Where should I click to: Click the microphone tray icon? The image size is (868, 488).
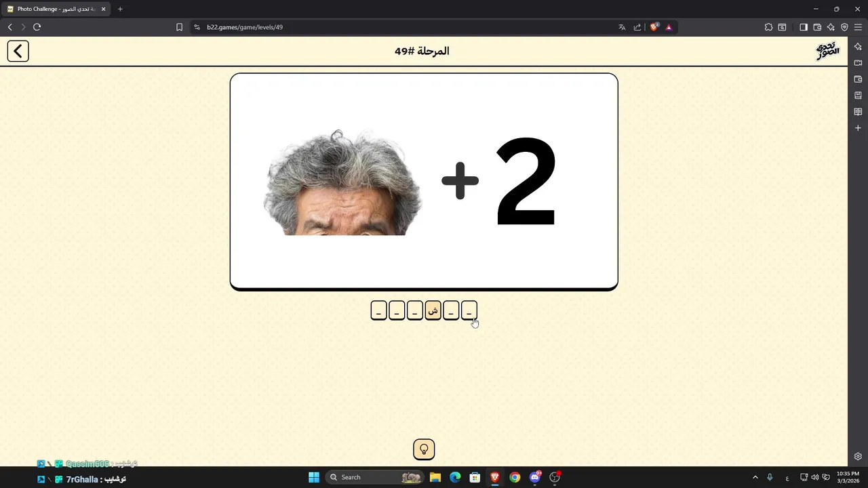coord(770,477)
